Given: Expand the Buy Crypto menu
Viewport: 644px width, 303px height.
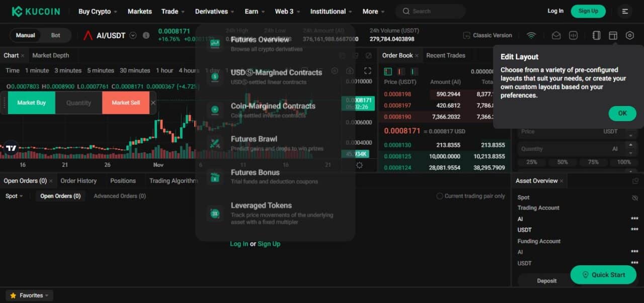Looking at the screenshot, I should pyautogui.click(x=98, y=11).
